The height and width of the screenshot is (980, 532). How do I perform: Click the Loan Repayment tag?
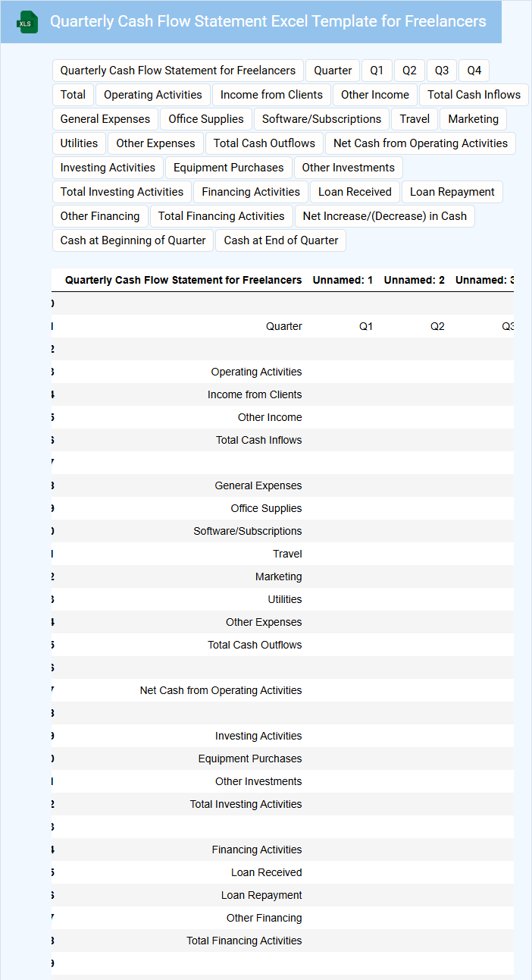[452, 192]
